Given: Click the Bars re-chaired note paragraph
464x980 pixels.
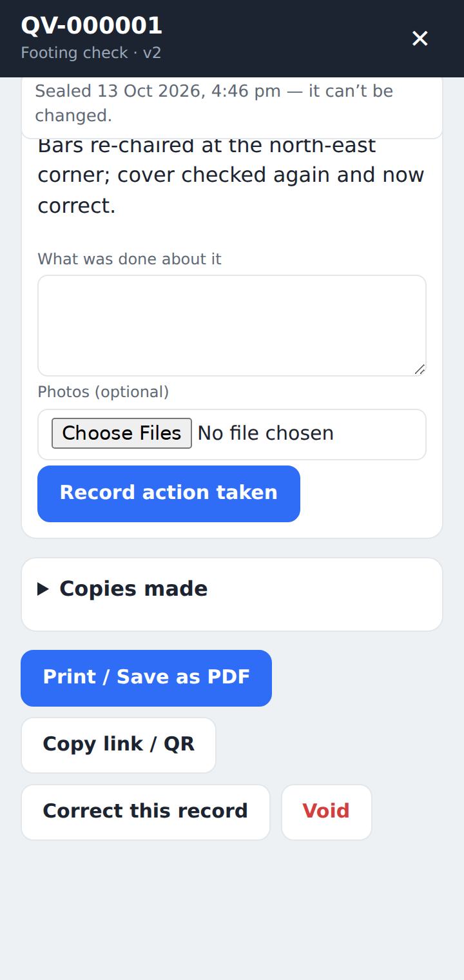Looking at the screenshot, I should 231,175.
